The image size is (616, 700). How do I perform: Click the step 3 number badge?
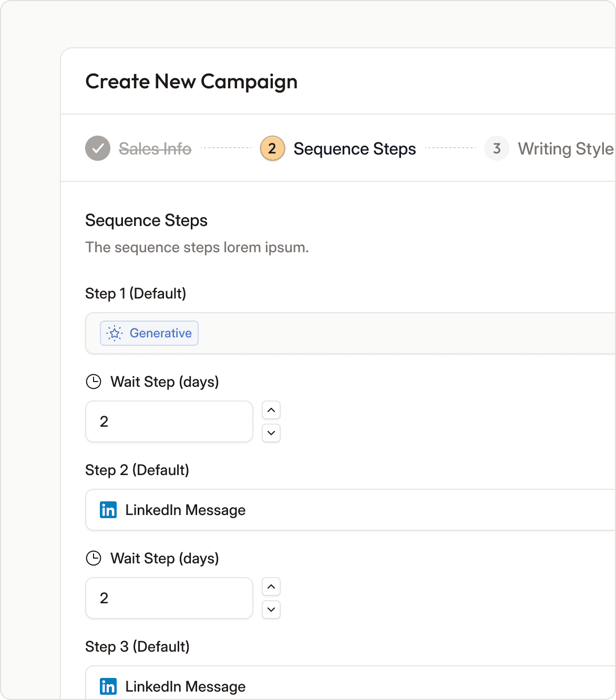[497, 148]
